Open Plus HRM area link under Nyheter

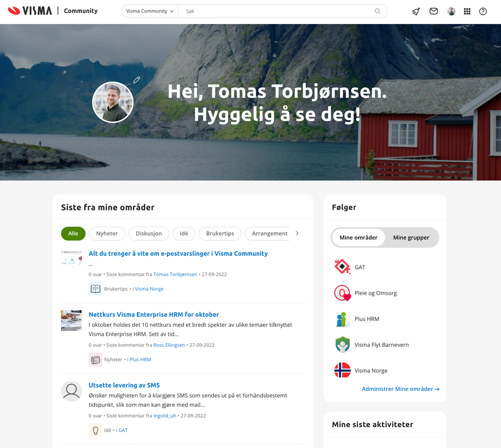point(140,359)
